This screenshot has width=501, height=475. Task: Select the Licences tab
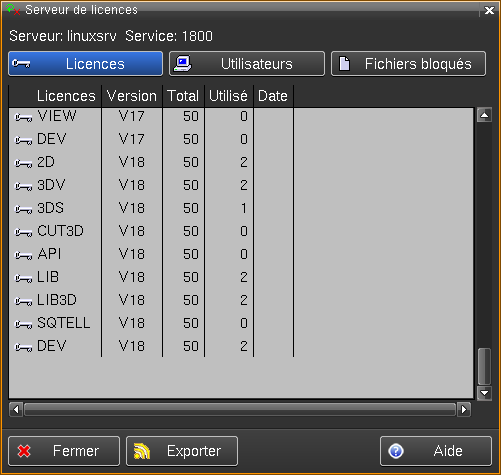click(x=86, y=64)
